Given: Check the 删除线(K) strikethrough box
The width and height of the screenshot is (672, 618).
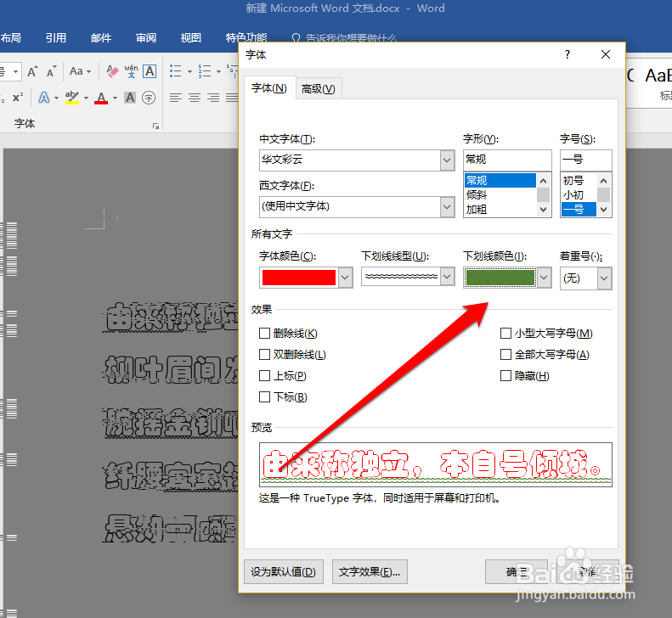Looking at the screenshot, I should coord(265,334).
